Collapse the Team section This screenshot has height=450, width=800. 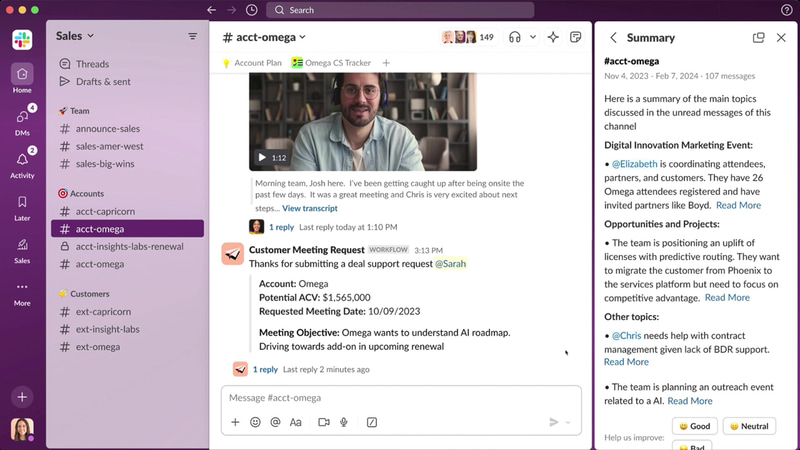click(74, 111)
